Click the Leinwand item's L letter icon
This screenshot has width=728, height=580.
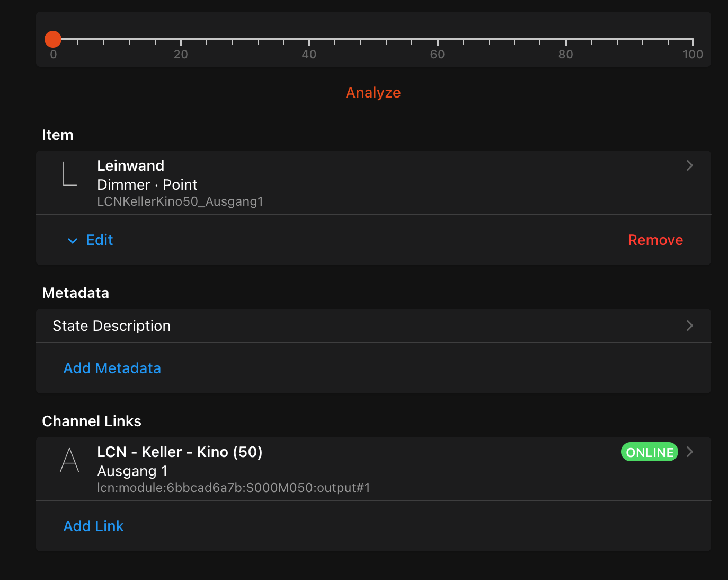pyautogui.click(x=69, y=174)
